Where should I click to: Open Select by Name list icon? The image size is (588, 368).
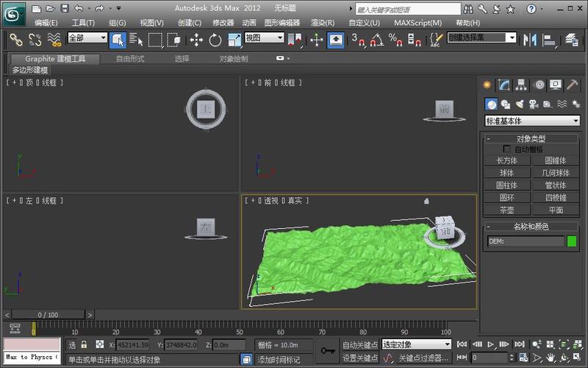click(x=136, y=40)
